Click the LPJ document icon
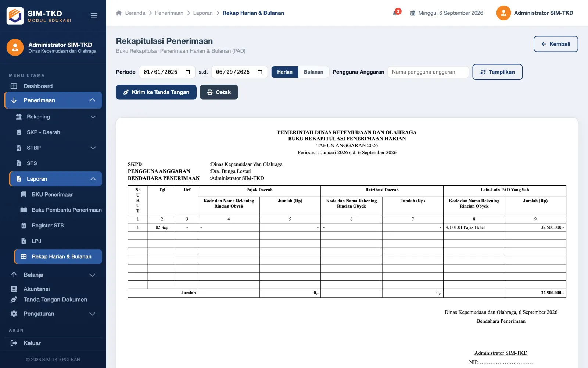Screen dimensions: 588x368 pyautogui.click(x=24, y=241)
